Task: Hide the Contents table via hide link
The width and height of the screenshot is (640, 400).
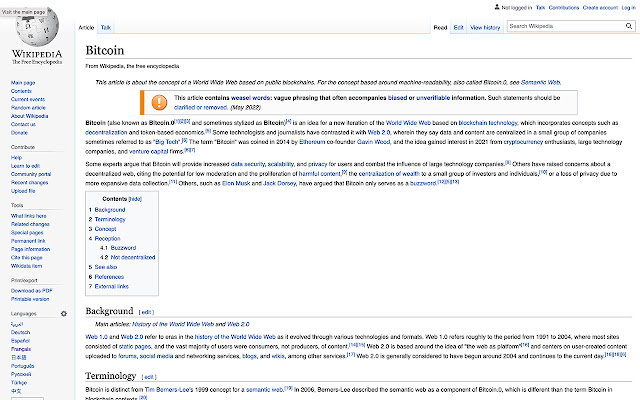Action: point(135,199)
